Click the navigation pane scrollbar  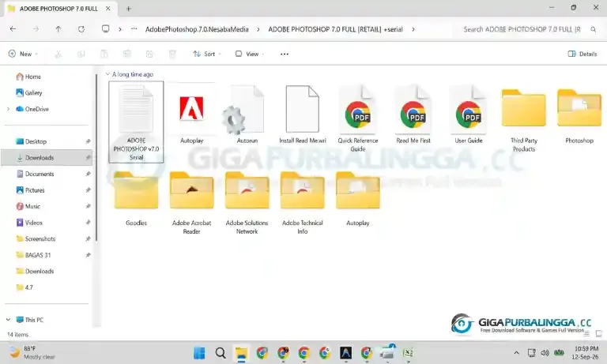pyautogui.click(x=96, y=159)
